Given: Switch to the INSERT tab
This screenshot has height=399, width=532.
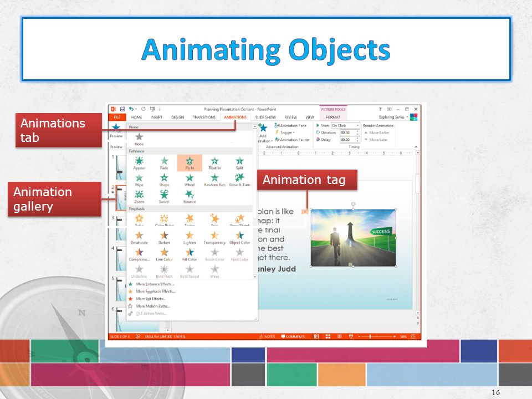Looking at the screenshot, I should (x=156, y=117).
